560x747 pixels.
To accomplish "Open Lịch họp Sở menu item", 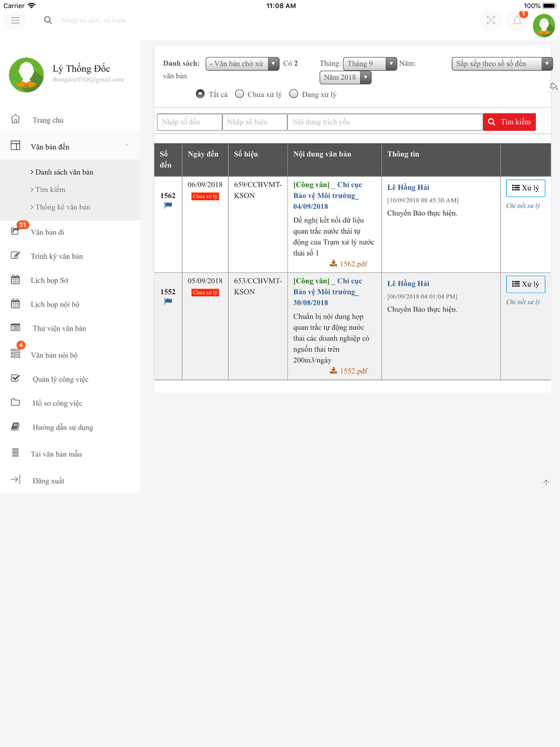I will [x=49, y=280].
